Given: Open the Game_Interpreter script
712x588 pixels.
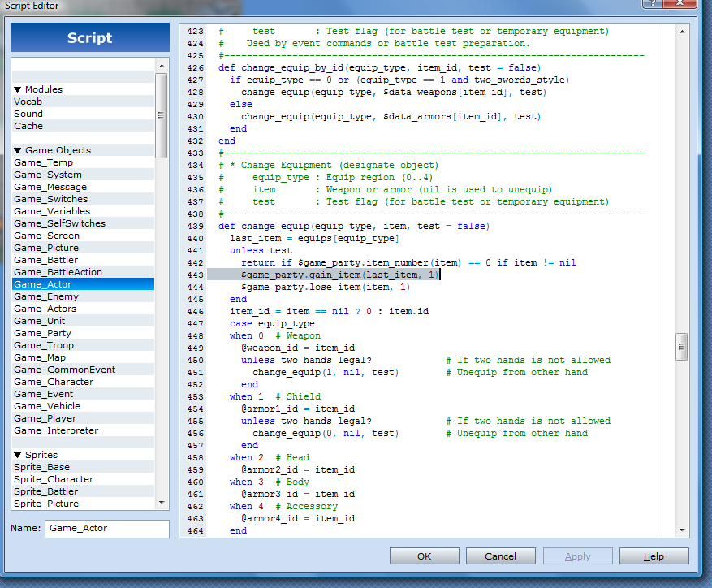Looking at the screenshot, I should [x=56, y=430].
